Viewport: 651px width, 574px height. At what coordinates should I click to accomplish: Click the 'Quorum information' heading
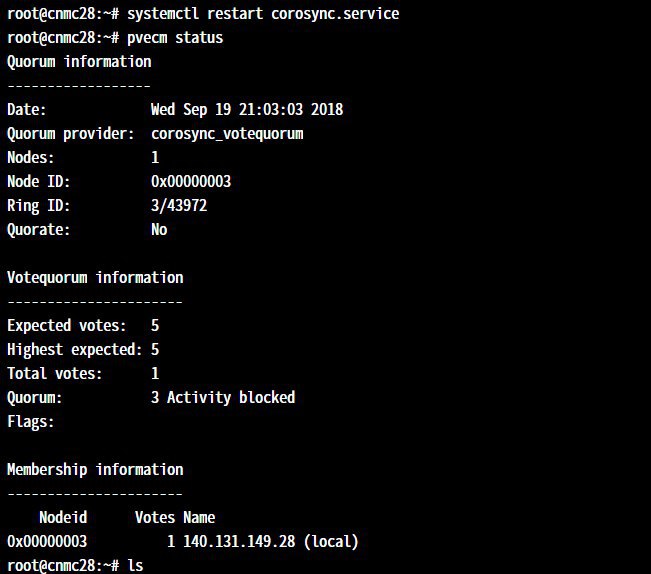(x=79, y=62)
